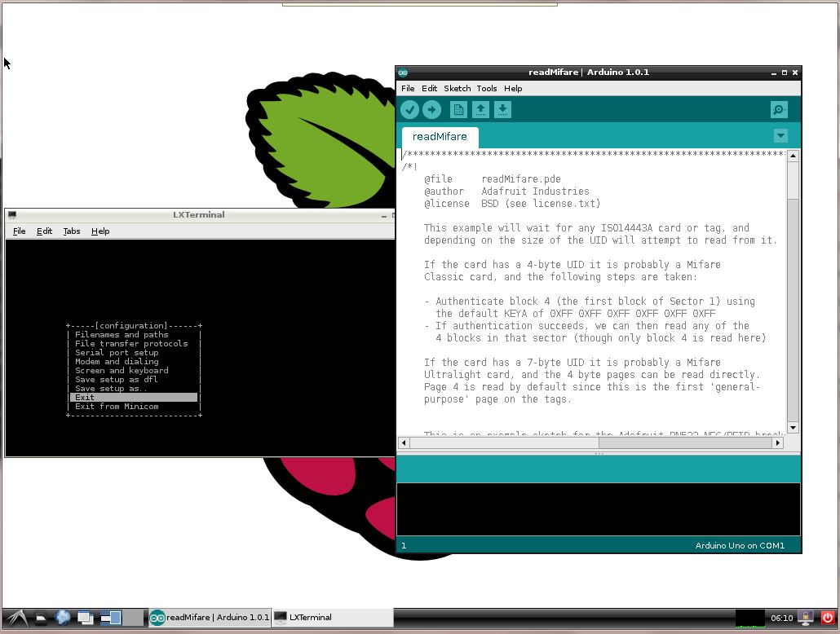Open the LXTerminal Edit menu

44,231
